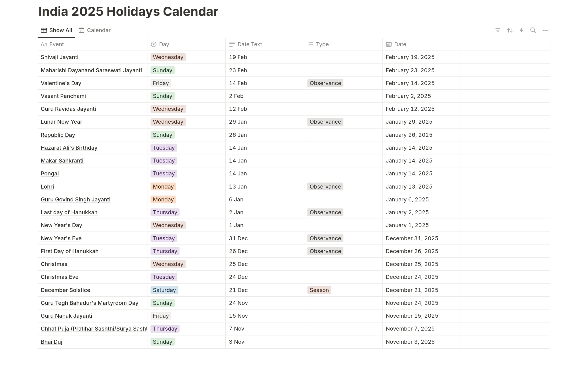
Task: Click the select icon on Day column
Action: (x=153, y=44)
